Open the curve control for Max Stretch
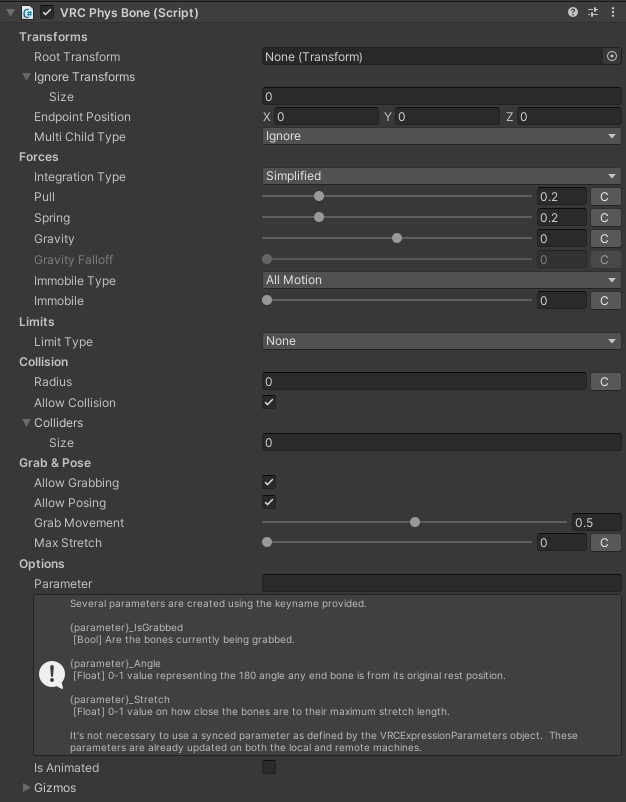 (x=605, y=542)
